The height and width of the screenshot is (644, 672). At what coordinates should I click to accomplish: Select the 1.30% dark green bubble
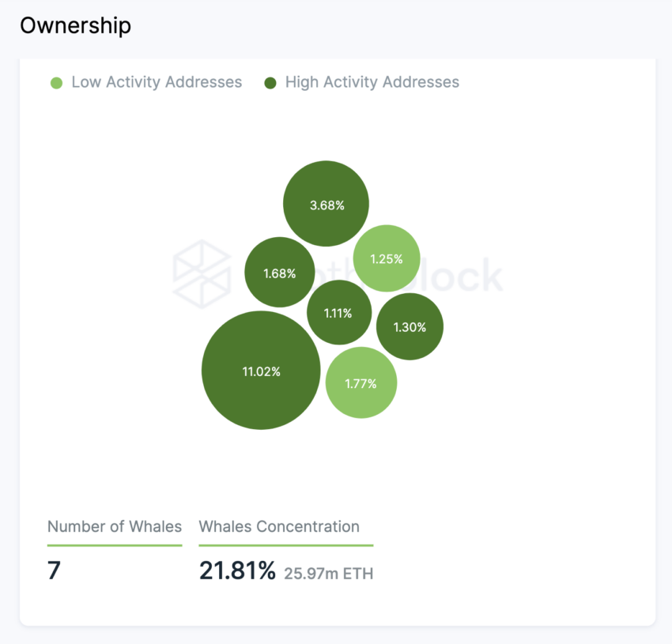pyautogui.click(x=410, y=326)
